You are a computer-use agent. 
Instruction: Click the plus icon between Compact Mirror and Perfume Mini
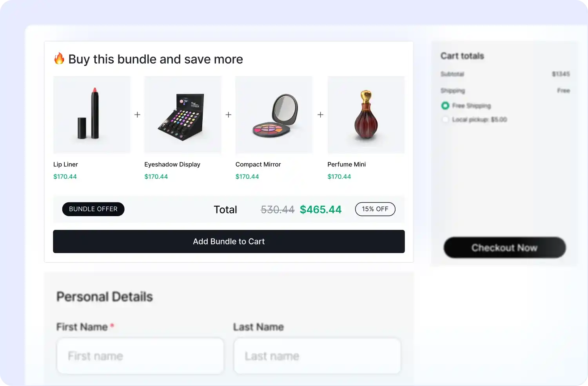point(320,115)
